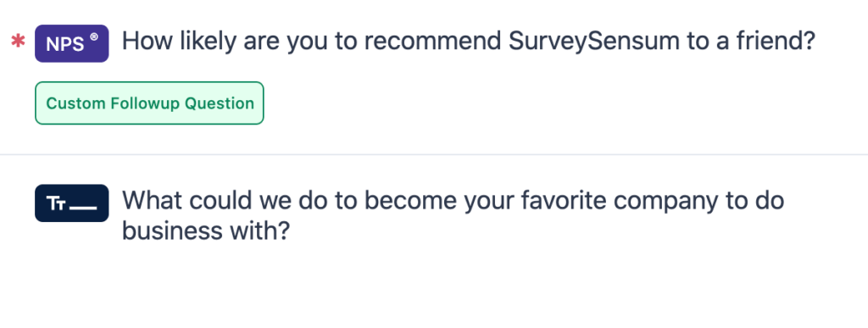The image size is (868, 328).
Task: Select the 'How likely are you to recommend' question
Action: (x=468, y=41)
